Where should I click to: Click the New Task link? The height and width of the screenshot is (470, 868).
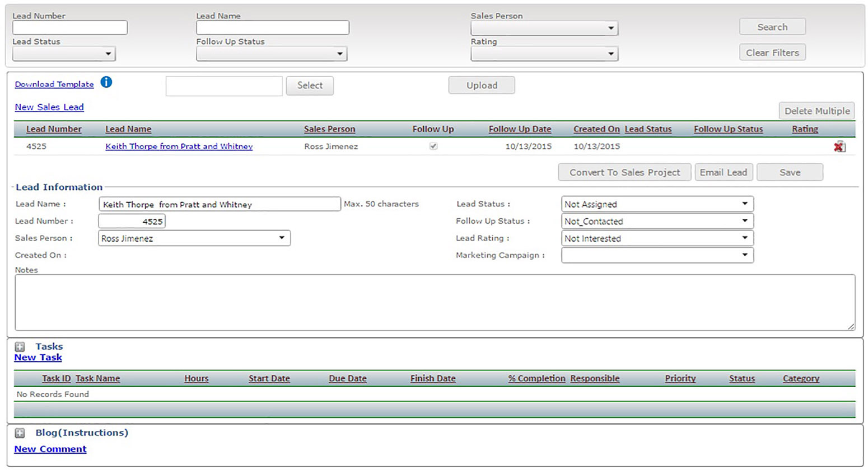tap(38, 358)
